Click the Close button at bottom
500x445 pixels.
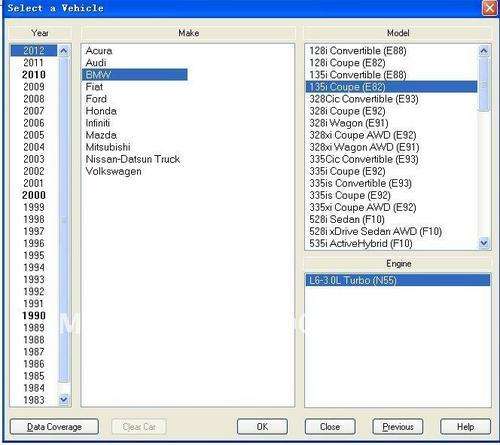330,427
